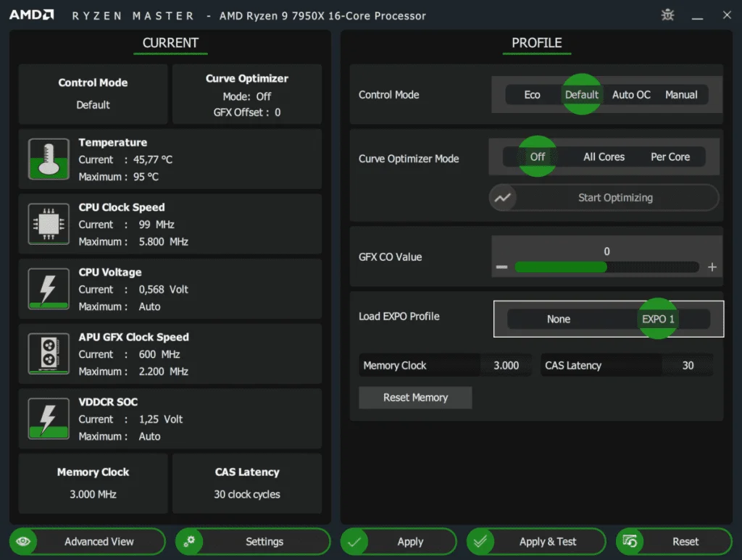Click the current temperature 45,77 °C value
Image resolution: width=742 pixels, height=560 pixels.
[153, 159]
